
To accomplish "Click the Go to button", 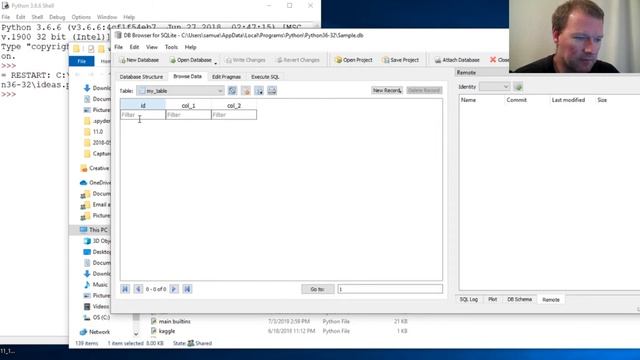I will click(x=318, y=289).
